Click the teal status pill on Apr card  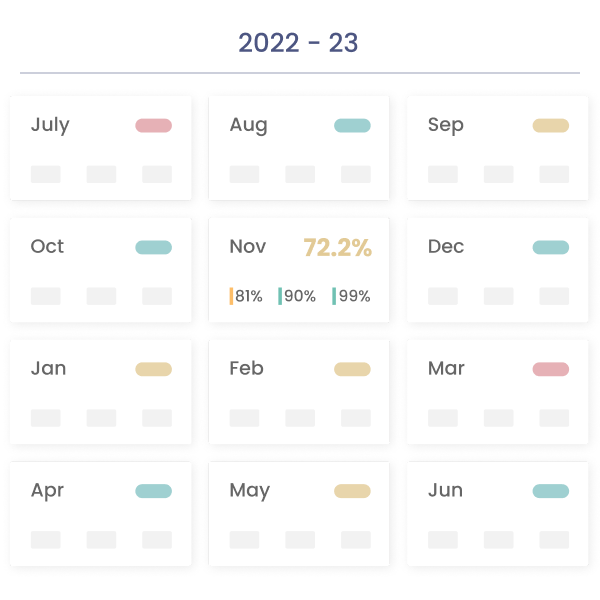coord(153,492)
